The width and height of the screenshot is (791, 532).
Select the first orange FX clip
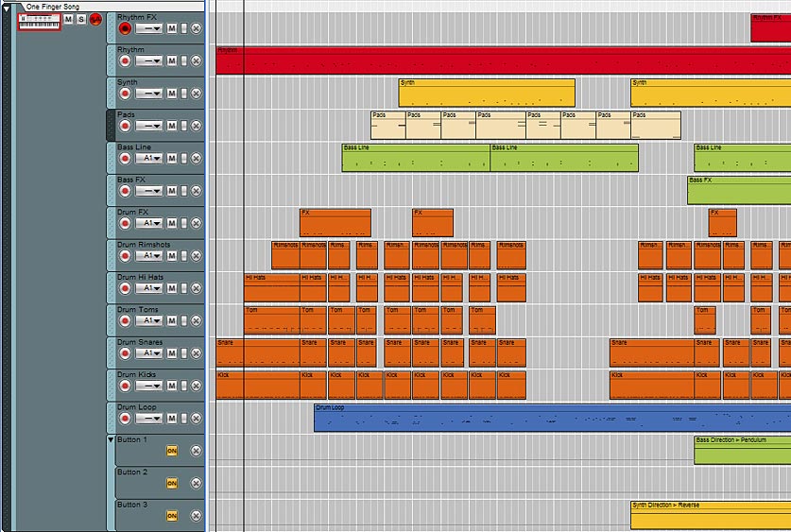coord(335,223)
